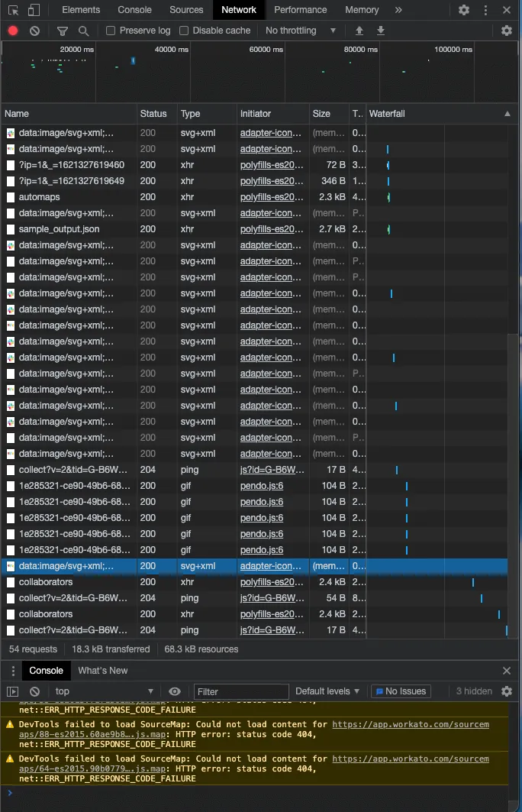This screenshot has width=522, height=812.
Task: Click the inspect element picker icon
Action: point(13,10)
